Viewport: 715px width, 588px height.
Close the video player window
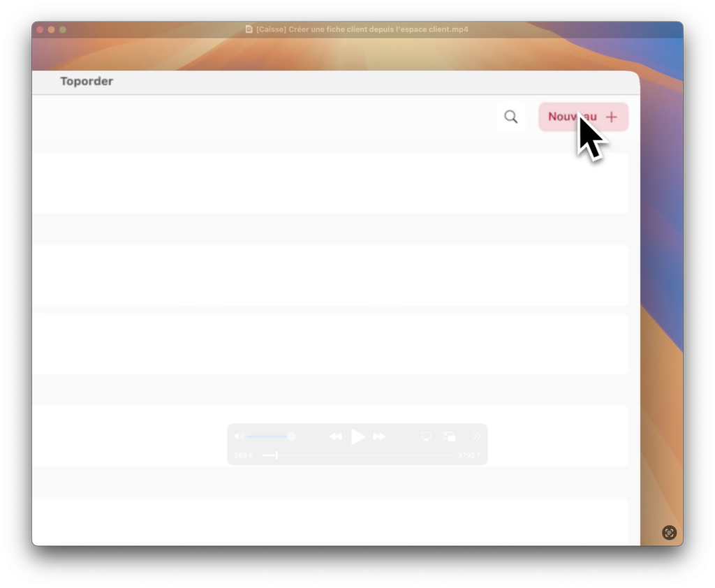[40, 29]
